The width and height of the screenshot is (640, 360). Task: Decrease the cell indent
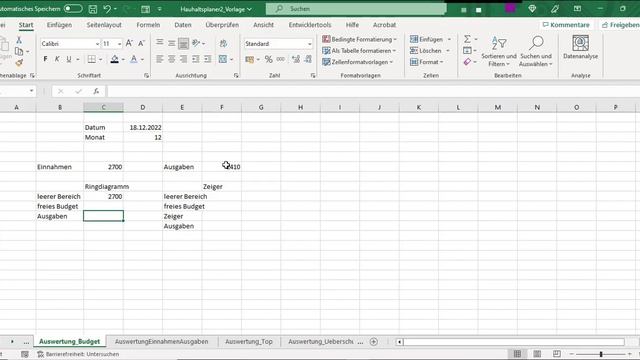(x=196, y=59)
